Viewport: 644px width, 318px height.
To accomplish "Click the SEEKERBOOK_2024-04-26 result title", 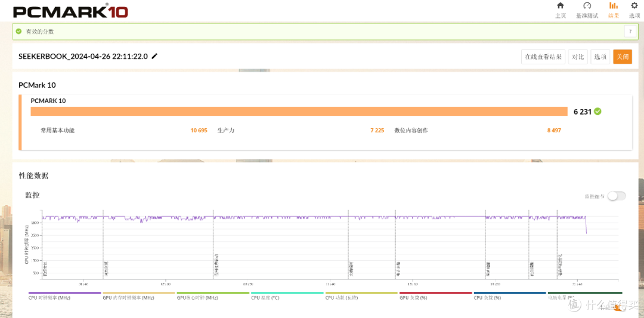I will point(83,57).
